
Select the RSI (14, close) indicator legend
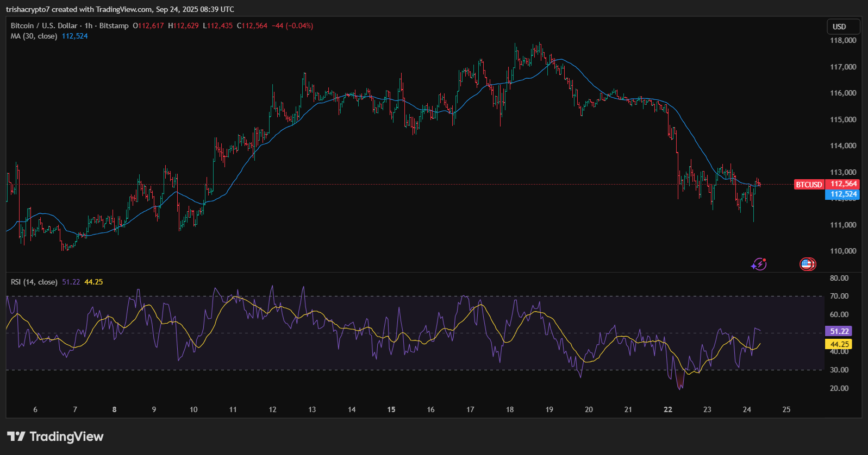click(x=34, y=282)
